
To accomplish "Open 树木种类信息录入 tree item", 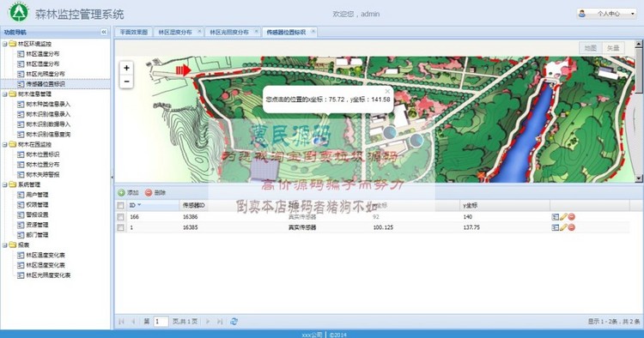I will point(48,104).
